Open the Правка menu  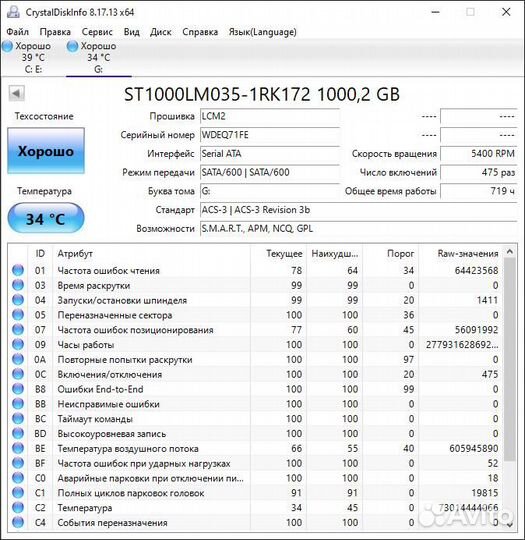click(55, 32)
